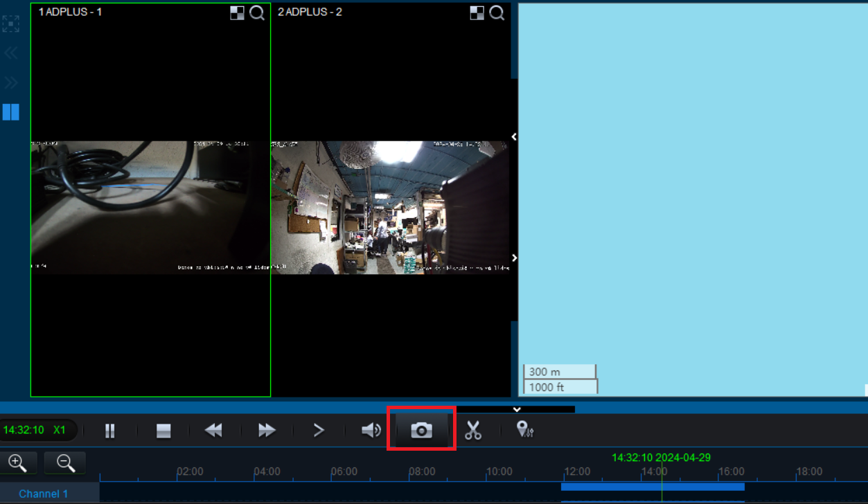Image resolution: width=868 pixels, height=504 pixels.
Task: Collapse the map panel with the left arrow
Action: click(x=513, y=136)
